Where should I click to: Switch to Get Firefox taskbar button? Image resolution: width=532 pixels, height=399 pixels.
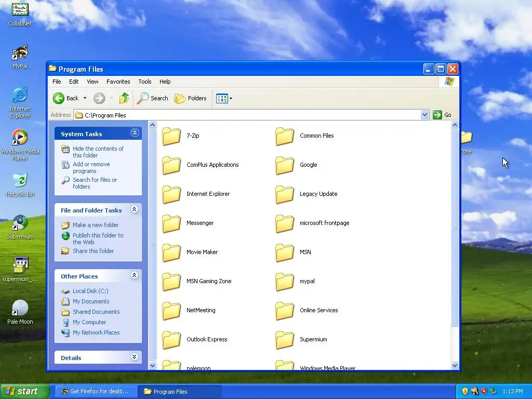[96, 392]
